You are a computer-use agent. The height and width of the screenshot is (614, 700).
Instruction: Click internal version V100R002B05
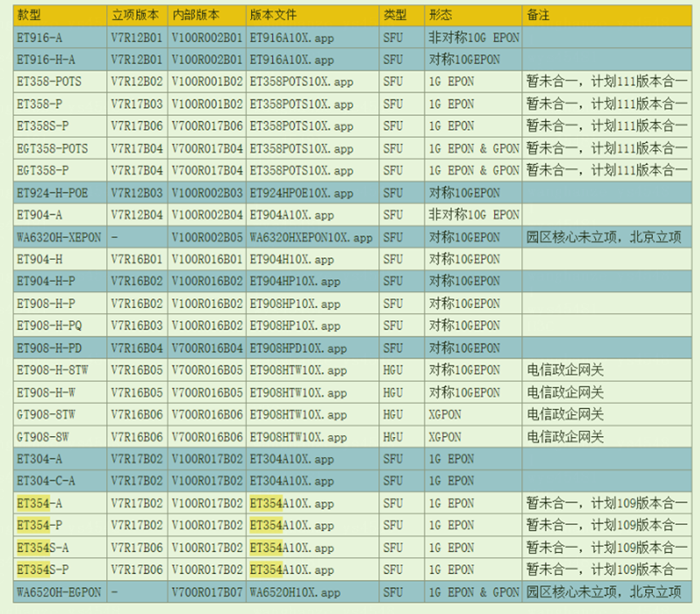click(207, 237)
